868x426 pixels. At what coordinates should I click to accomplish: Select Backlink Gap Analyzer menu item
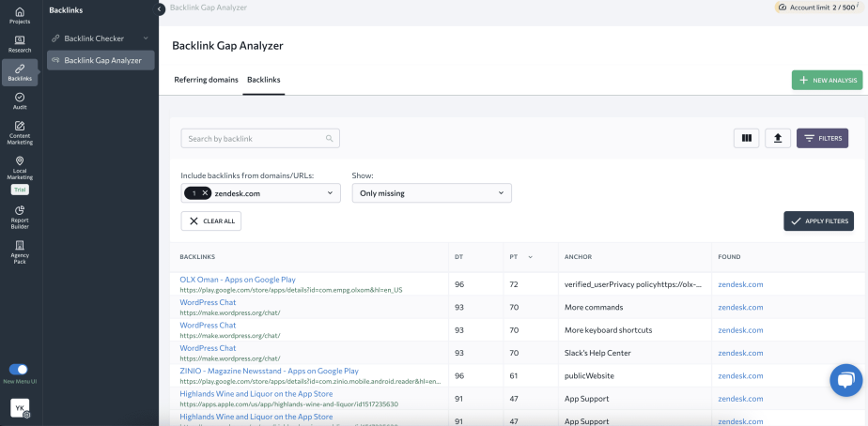click(x=101, y=60)
